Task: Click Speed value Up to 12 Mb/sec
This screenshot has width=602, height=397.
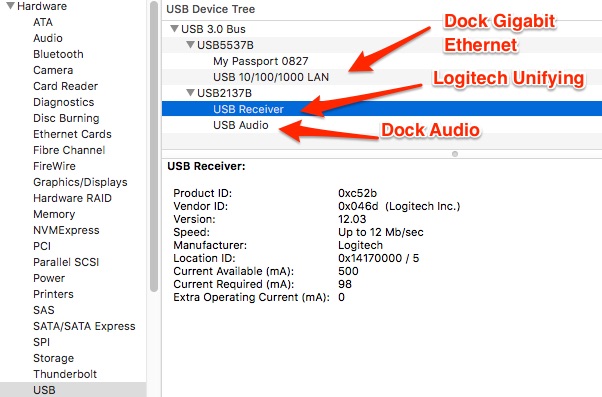Action: pyautogui.click(x=381, y=232)
